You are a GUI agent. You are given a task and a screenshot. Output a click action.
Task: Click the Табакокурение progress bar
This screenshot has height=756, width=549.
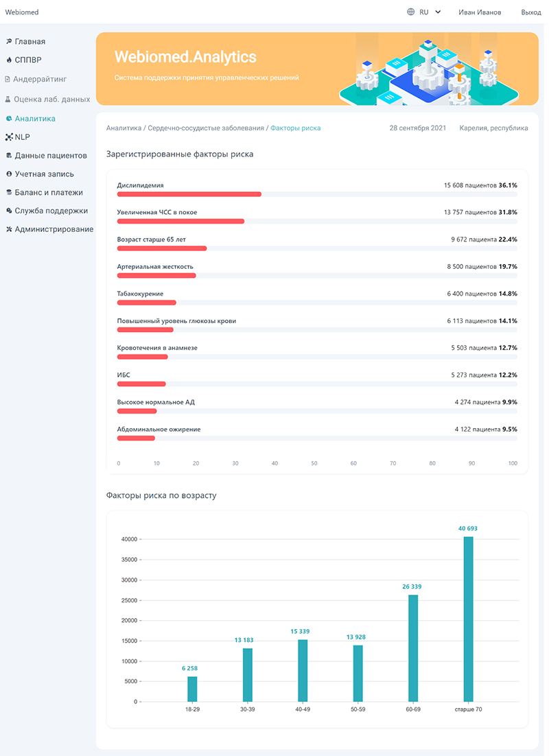[317, 303]
